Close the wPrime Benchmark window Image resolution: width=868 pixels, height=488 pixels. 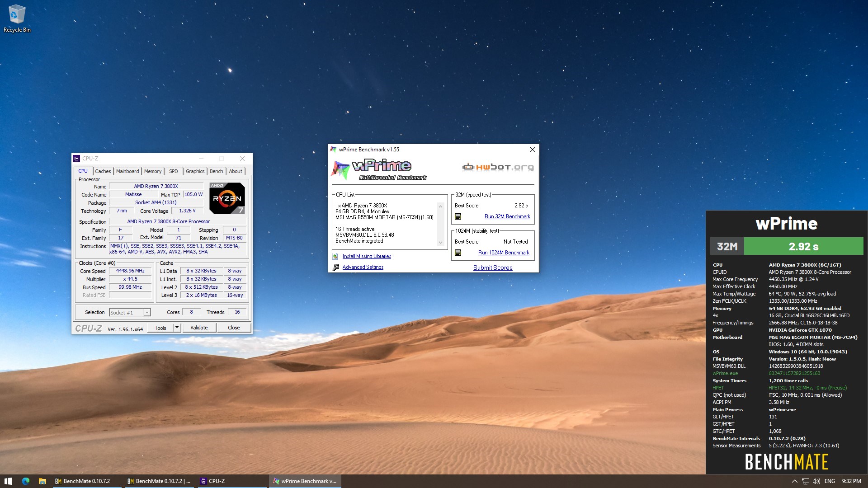click(532, 150)
